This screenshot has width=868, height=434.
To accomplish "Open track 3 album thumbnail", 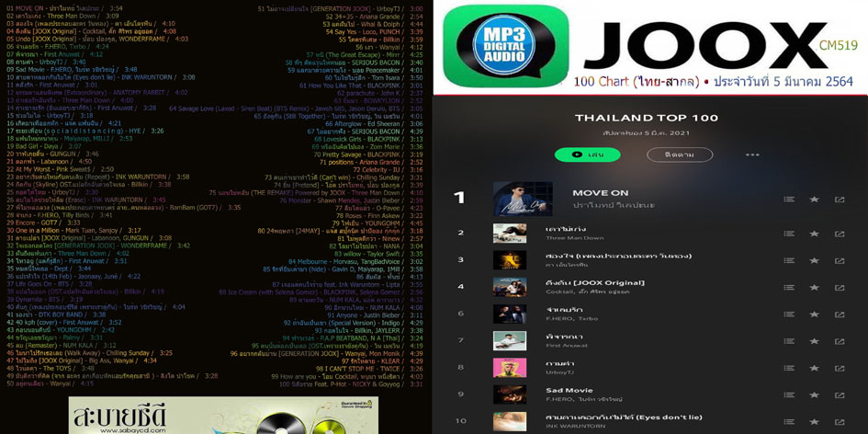I will 510,260.
